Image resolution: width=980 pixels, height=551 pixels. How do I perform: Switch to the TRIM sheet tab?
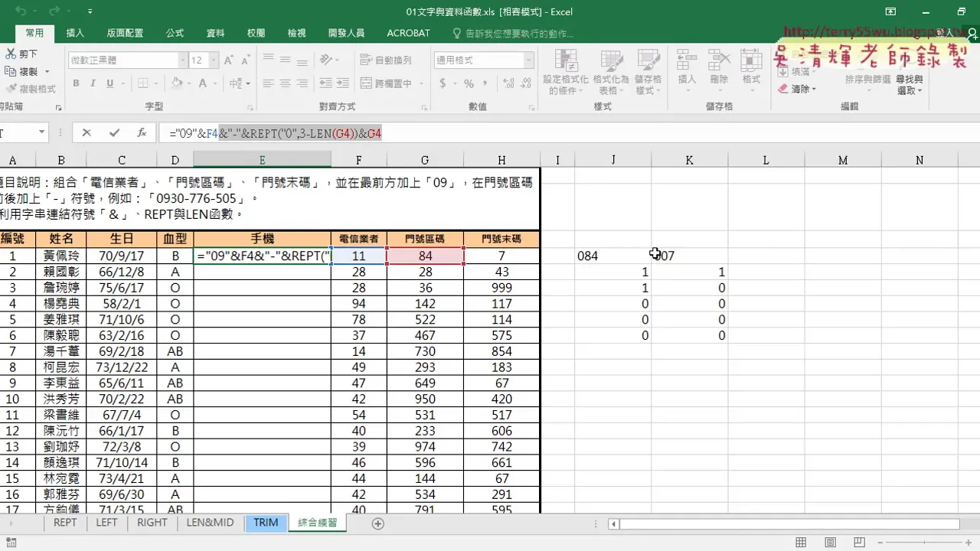click(266, 523)
